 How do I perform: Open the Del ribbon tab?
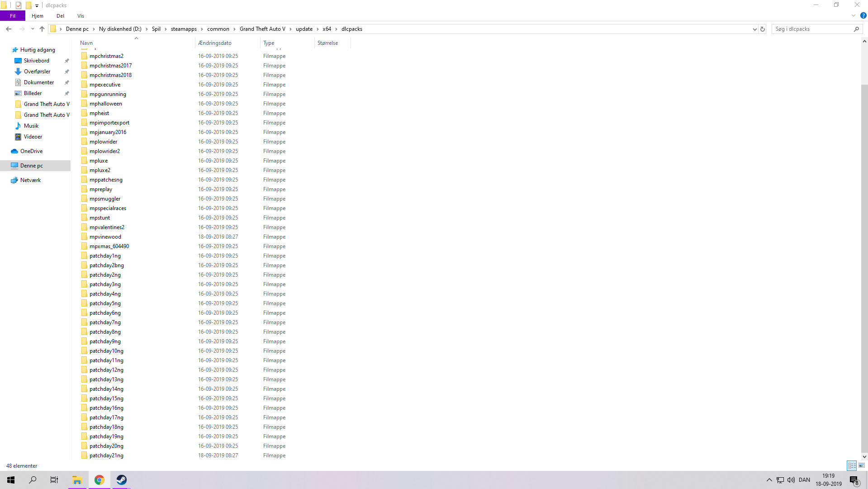click(x=60, y=16)
